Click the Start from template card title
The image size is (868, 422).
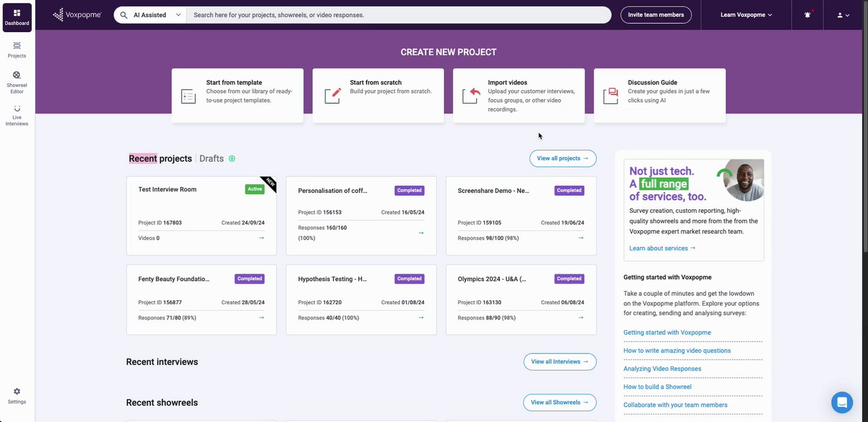pos(234,83)
